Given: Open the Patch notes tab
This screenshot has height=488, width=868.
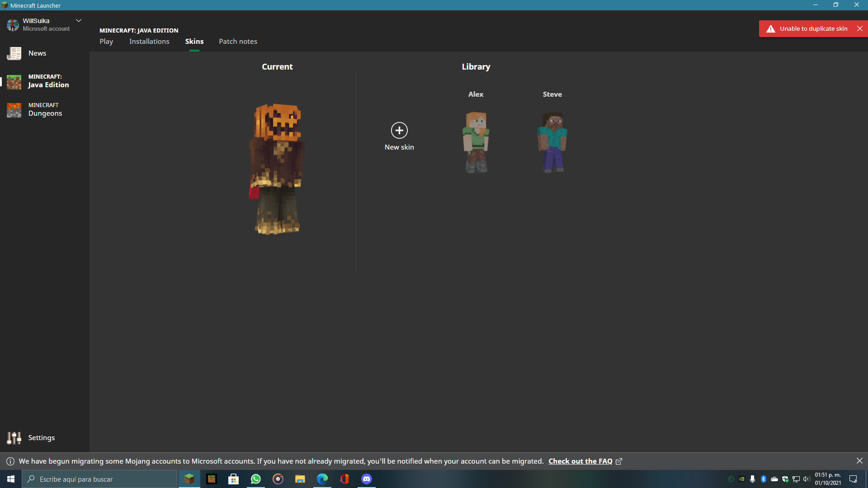Looking at the screenshot, I should tap(238, 41).
